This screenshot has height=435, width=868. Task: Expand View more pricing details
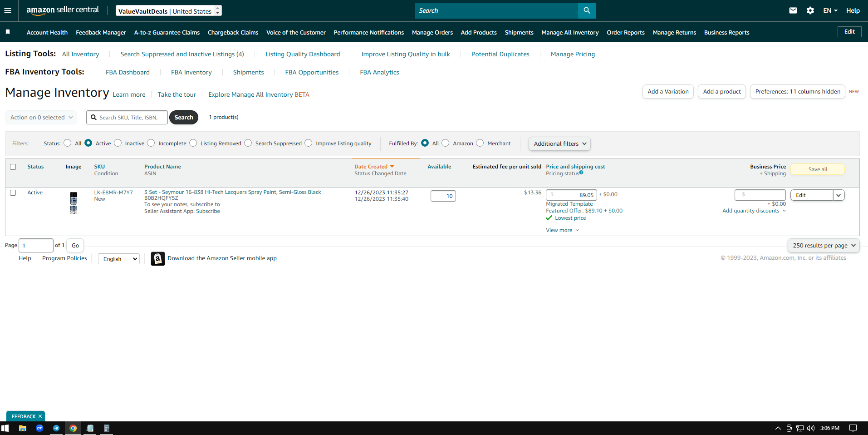563,230
